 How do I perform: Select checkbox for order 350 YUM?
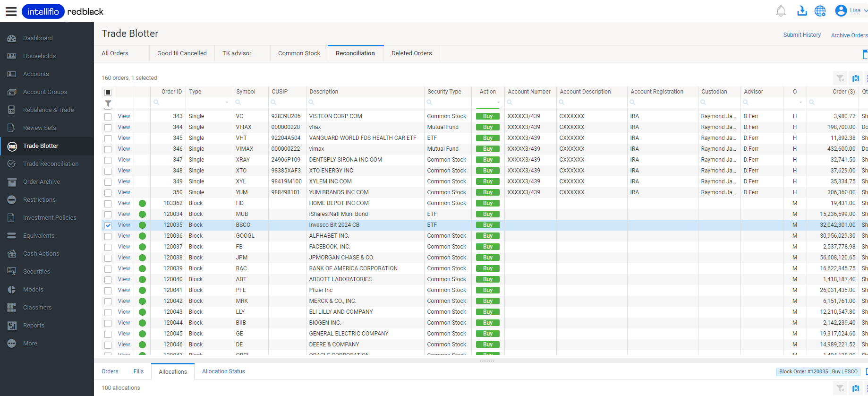coord(108,193)
